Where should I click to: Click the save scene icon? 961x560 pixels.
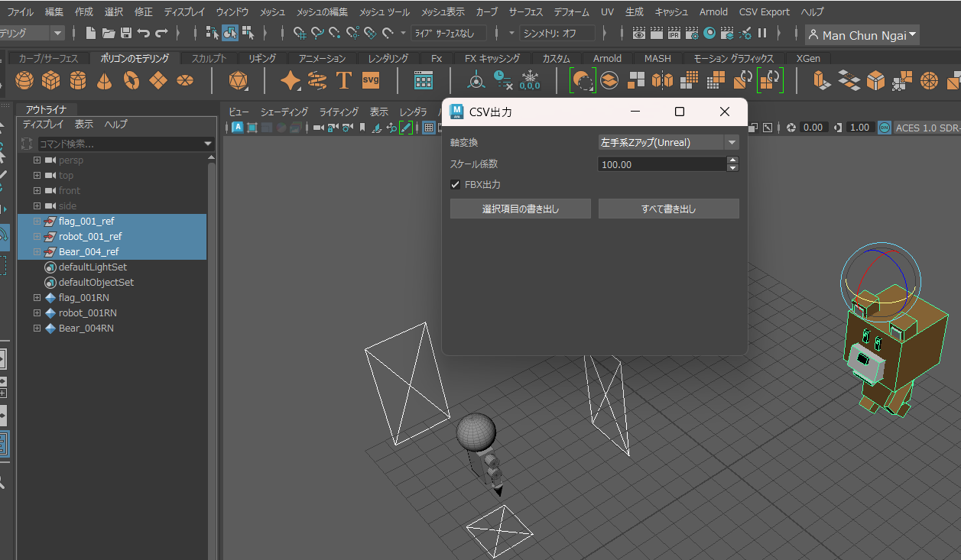[x=126, y=34]
